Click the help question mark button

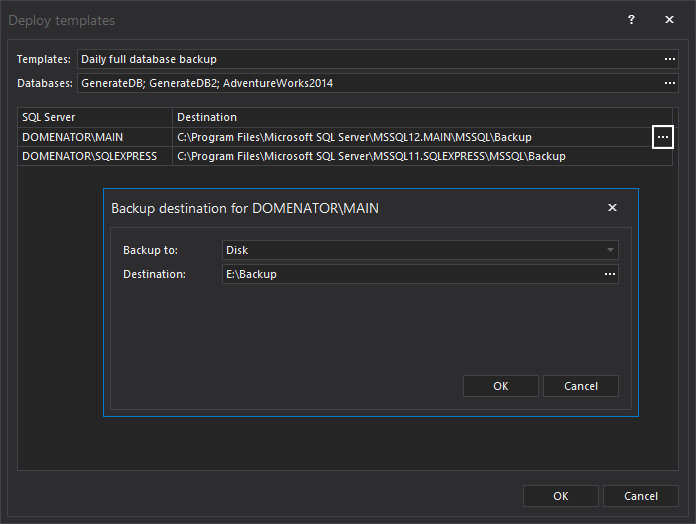tap(631, 20)
